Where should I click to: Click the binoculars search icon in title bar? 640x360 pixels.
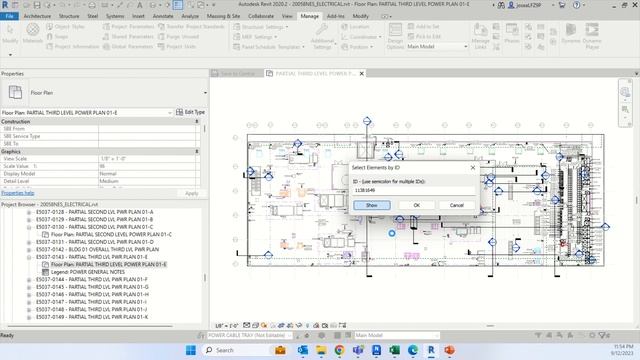[x=501, y=5]
